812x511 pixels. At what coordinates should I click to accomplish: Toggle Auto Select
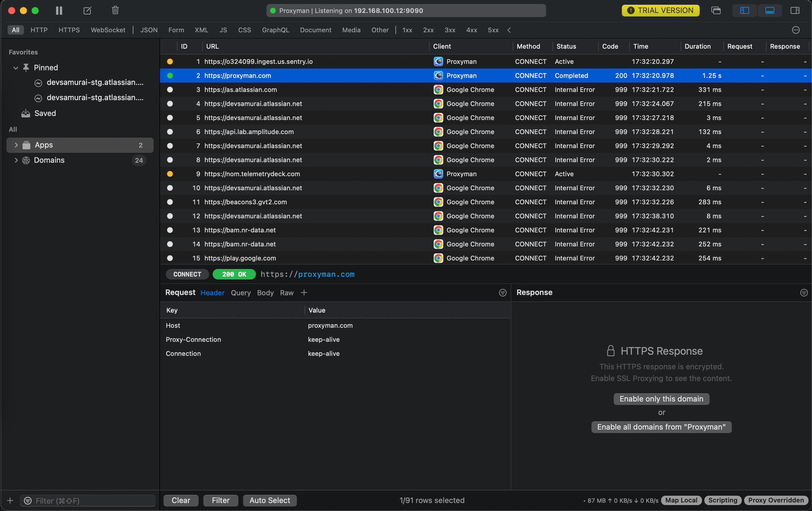click(x=270, y=500)
